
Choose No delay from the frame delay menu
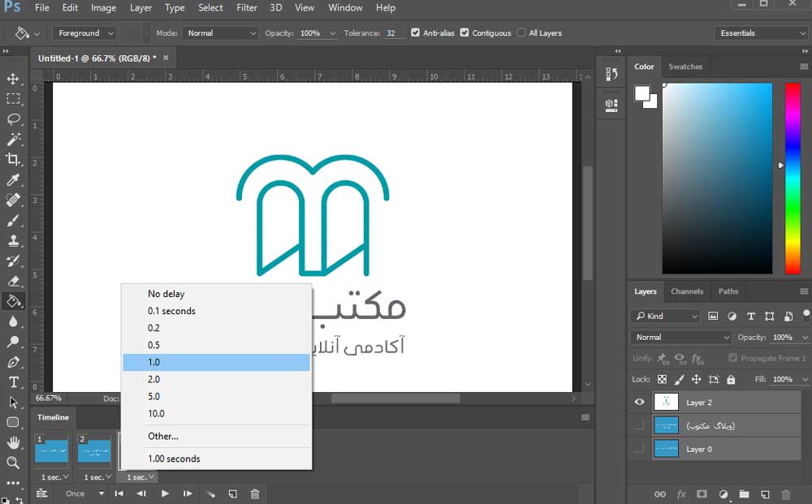pos(217,294)
